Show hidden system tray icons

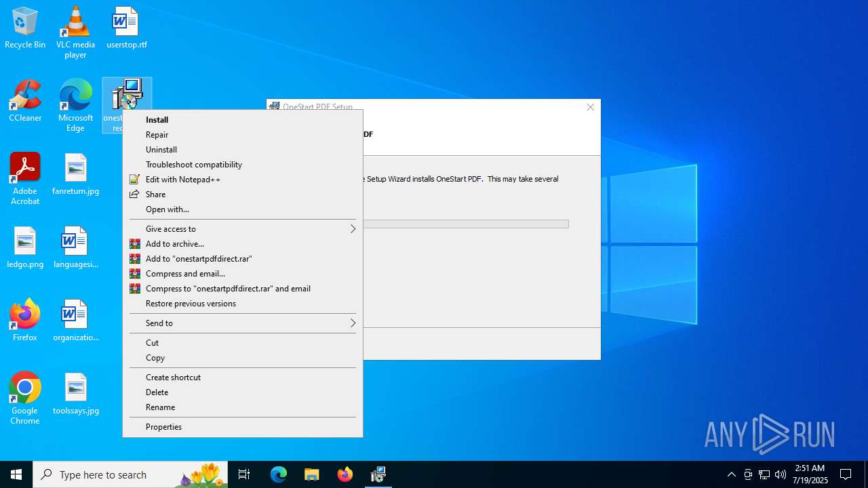click(731, 474)
